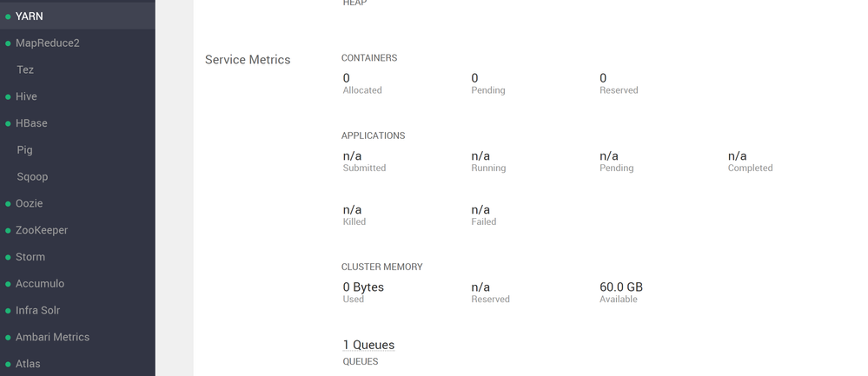The height and width of the screenshot is (376, 868).
Task: Open the MapReduce2 service name
Action: coord(47,43)
